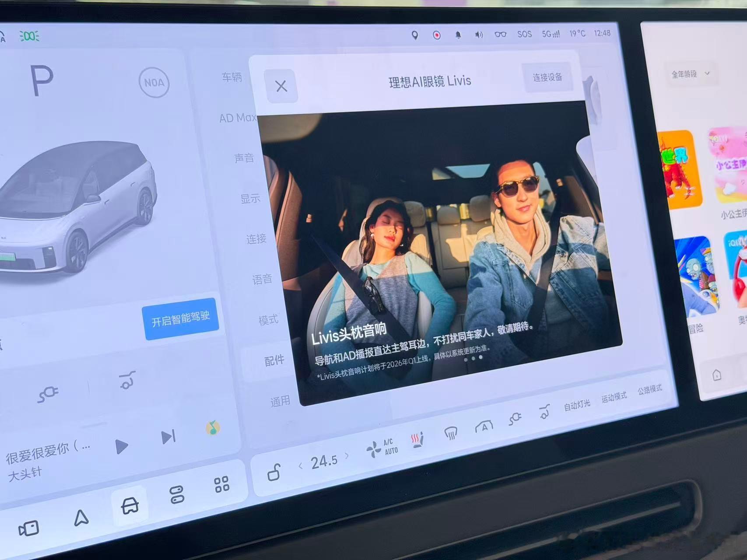
Task: Open the AD Max settings section
Action: coord(238,118)
